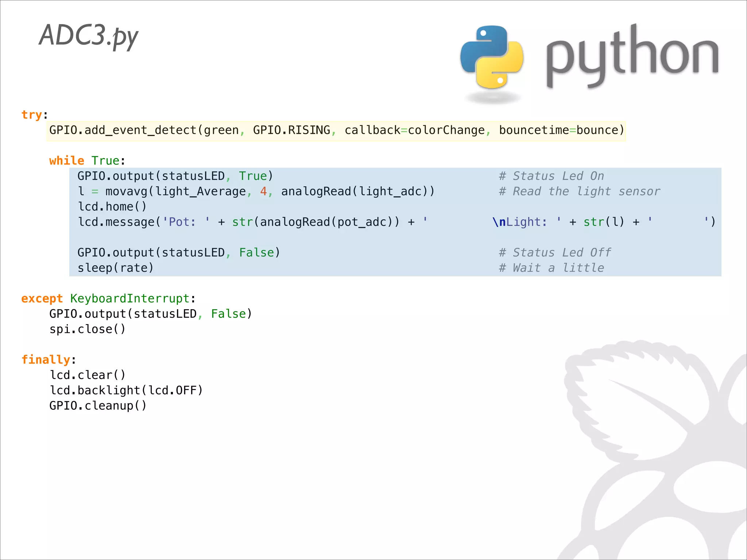The image size is (747, 560).
Task: Click the orange finally keyword
Action: (x=46, y=360)
